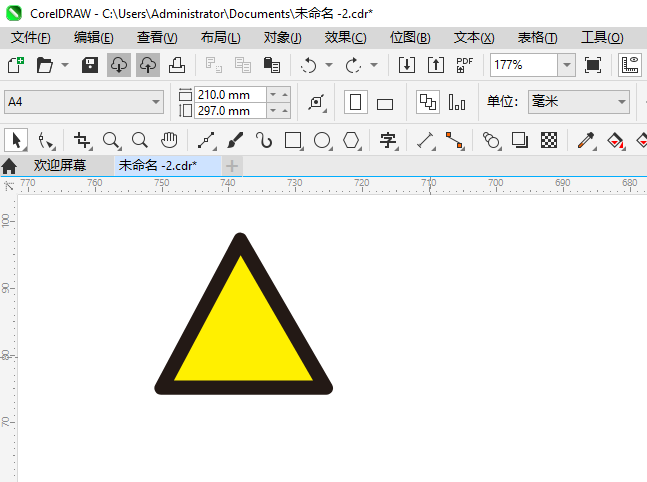Open the 对象(J) menu
647x482 pixels.
tap(283, 38)
